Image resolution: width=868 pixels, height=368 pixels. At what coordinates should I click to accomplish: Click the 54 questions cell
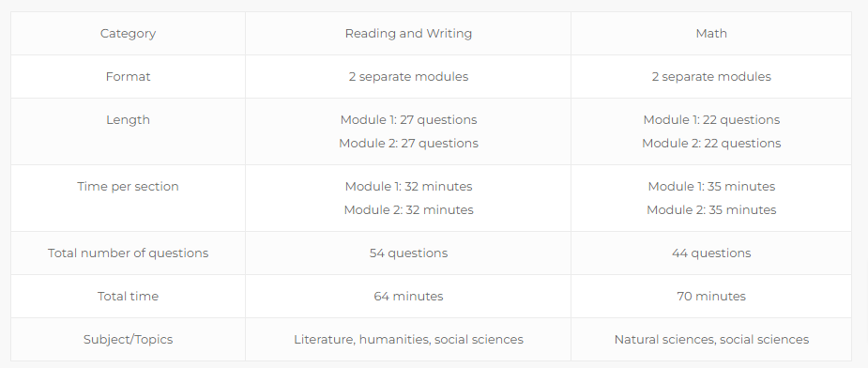(x=408, y=253)
